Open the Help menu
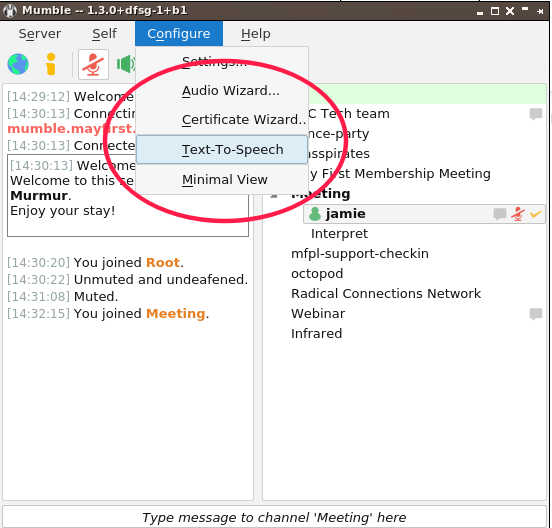552x528 pixels. (256, 34)
